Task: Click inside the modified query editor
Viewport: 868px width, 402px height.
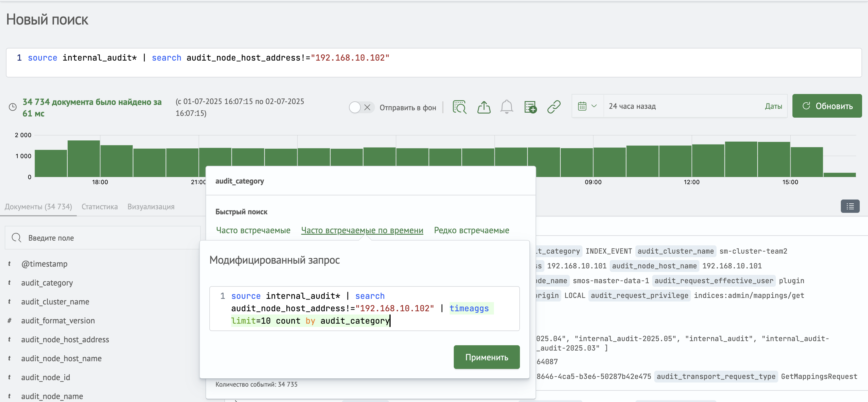Action: pyautogui.click(x=364, y=308)
